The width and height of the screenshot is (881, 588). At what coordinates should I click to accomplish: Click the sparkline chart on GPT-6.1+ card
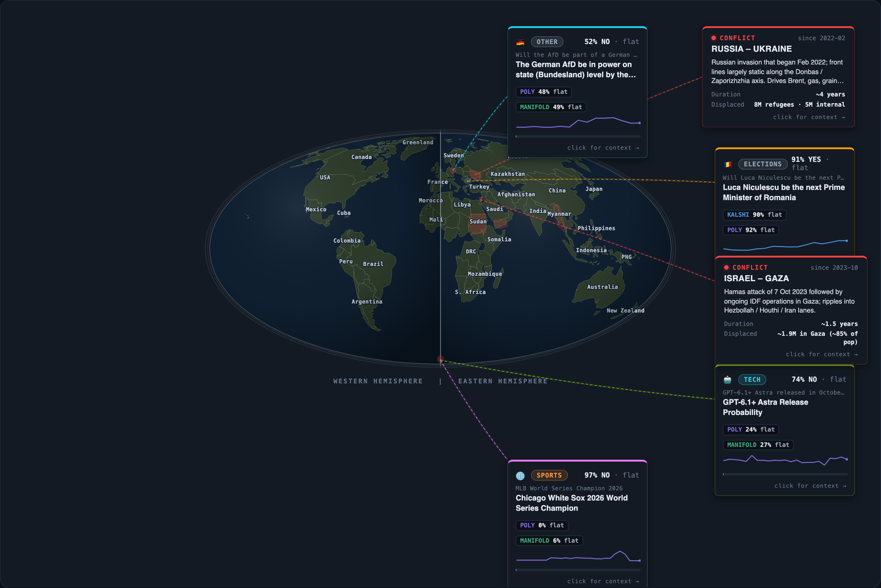click(x=785, y=460)
